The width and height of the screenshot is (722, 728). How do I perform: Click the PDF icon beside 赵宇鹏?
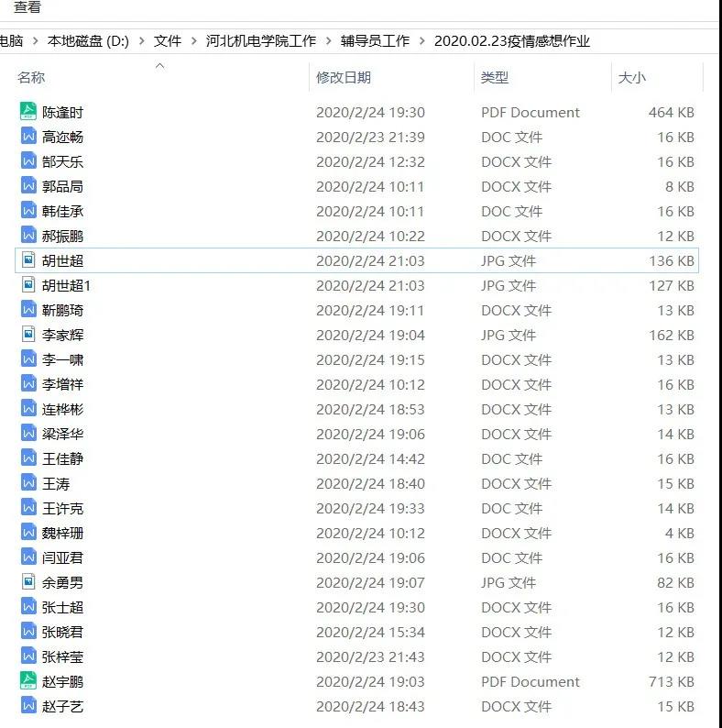[x=28, y=680]
